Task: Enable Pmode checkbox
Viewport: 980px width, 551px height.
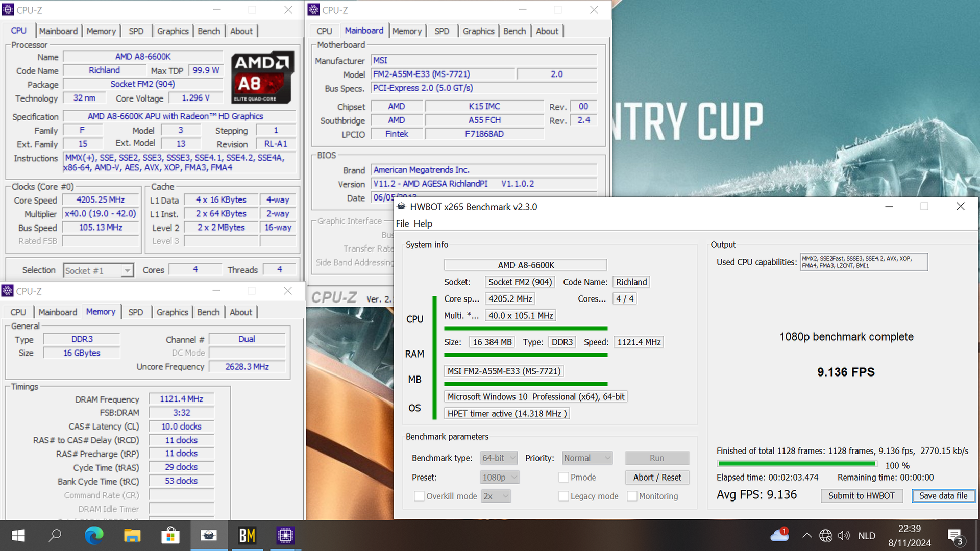Action: pos(563,478)
